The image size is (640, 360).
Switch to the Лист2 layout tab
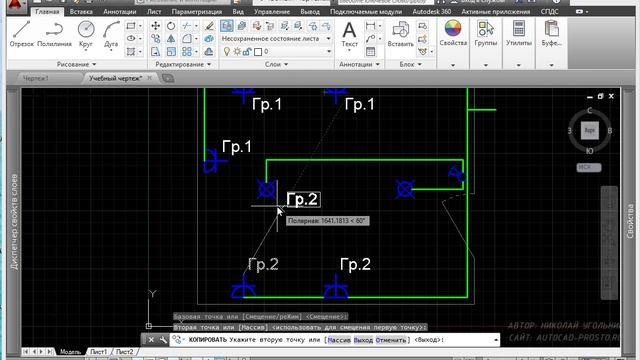click(124, 351)
